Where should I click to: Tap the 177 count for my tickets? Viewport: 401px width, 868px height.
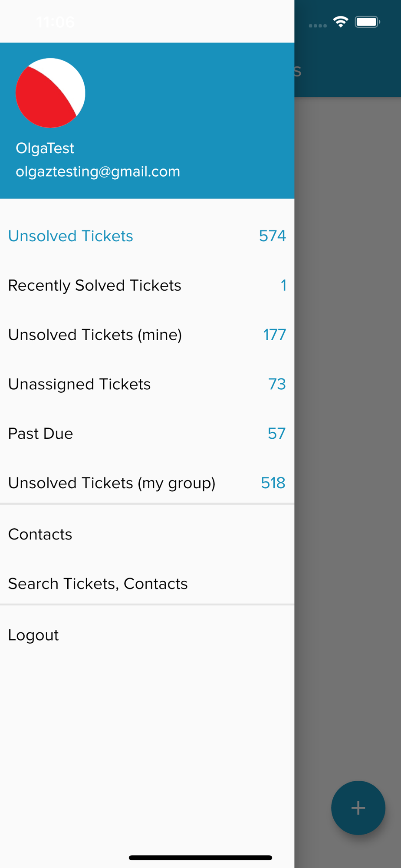tap(275, 335)
